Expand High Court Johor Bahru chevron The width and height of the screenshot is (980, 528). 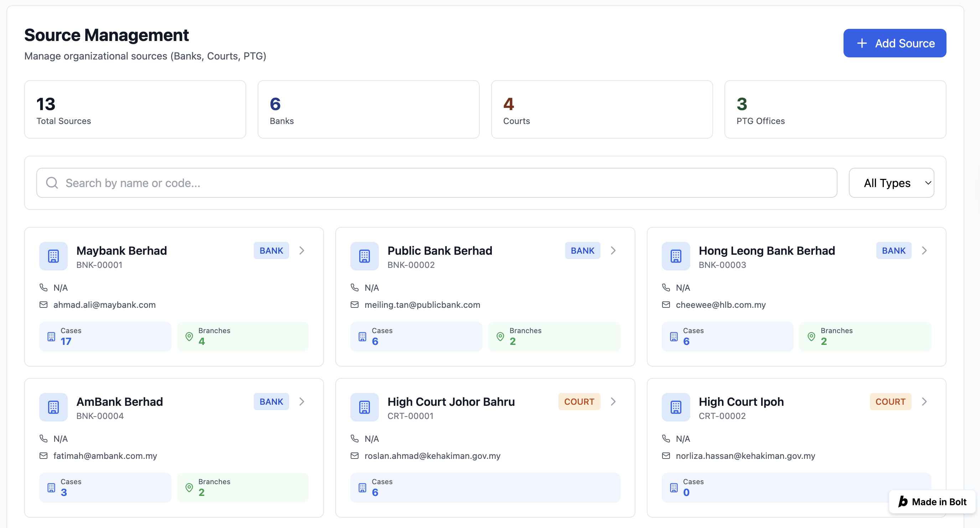coord(613,401)
